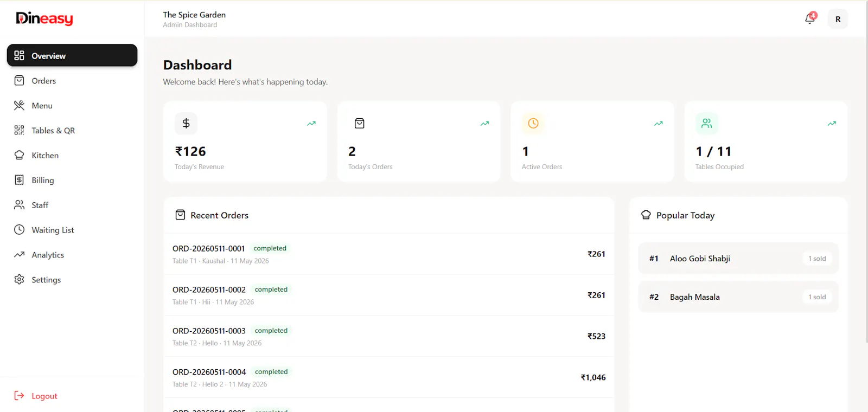Click the Overview grid icon in sidebar

click(x=19, y=55)
